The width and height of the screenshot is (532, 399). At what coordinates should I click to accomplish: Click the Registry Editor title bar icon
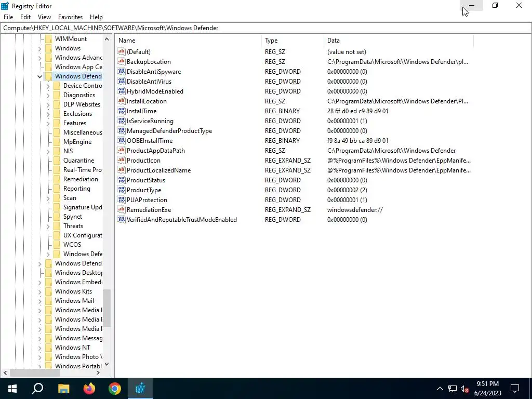(5, 6)
